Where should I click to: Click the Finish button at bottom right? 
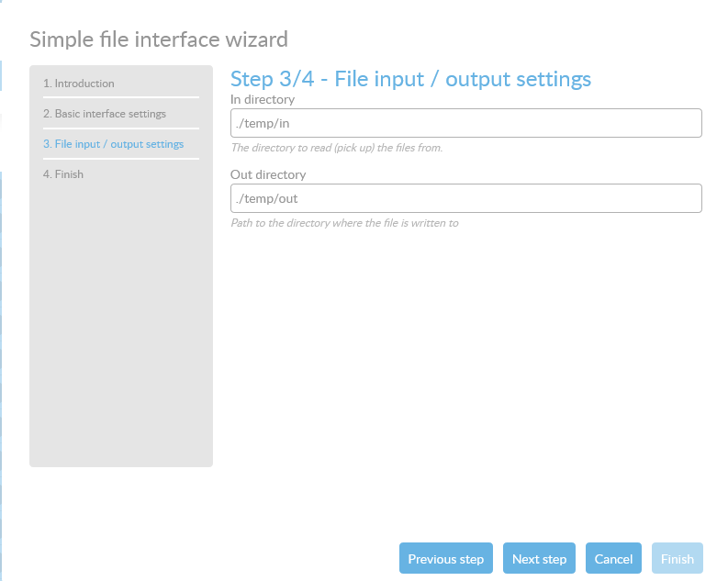point(678,559)
